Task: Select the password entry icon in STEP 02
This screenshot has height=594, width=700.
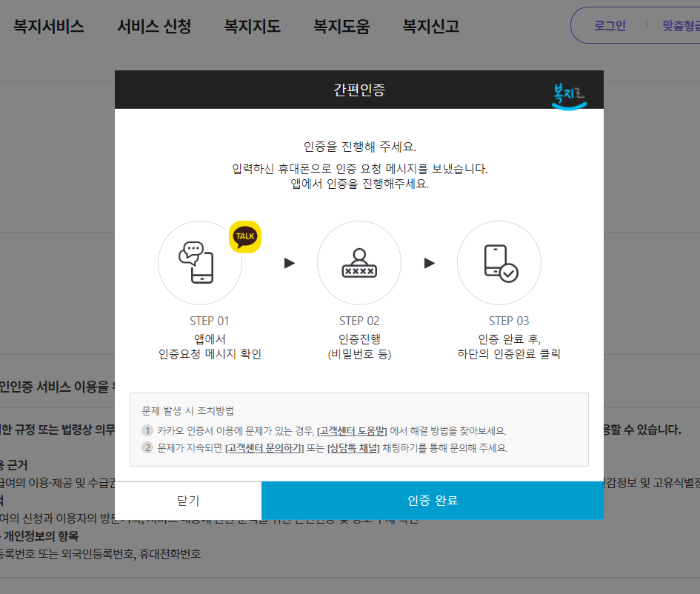Action: tap(359, 263)
